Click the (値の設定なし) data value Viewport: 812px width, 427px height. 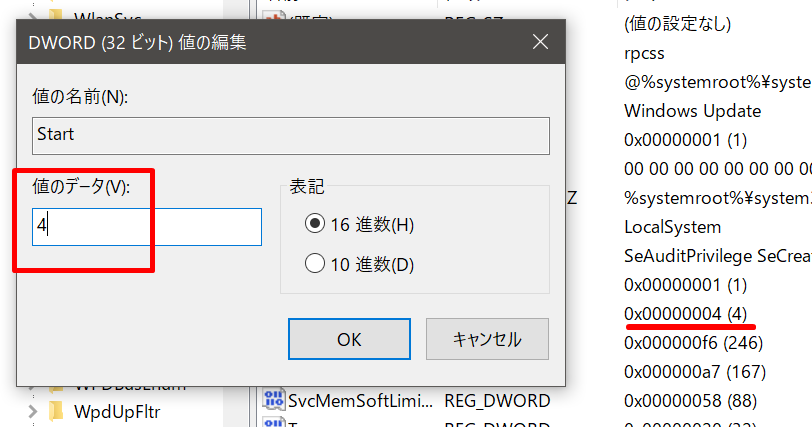[677, 24]
